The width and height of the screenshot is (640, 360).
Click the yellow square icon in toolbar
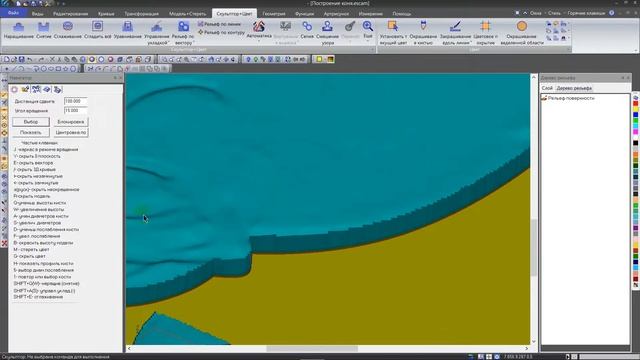pyautogui.click(x=319, y=60)
